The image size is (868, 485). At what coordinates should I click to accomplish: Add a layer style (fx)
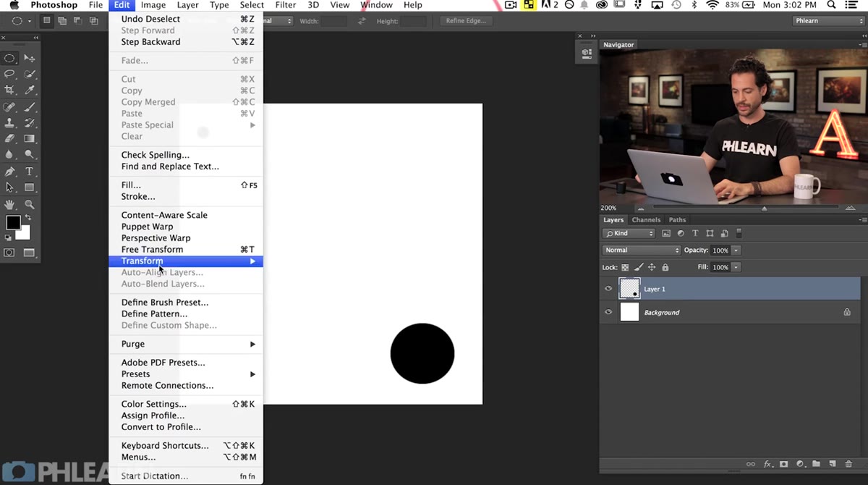[x=768, y=464]
